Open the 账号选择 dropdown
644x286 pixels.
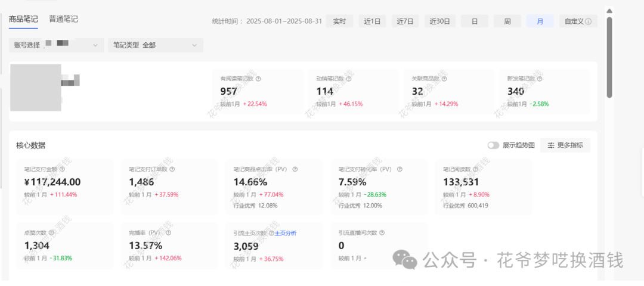[57, 45]
